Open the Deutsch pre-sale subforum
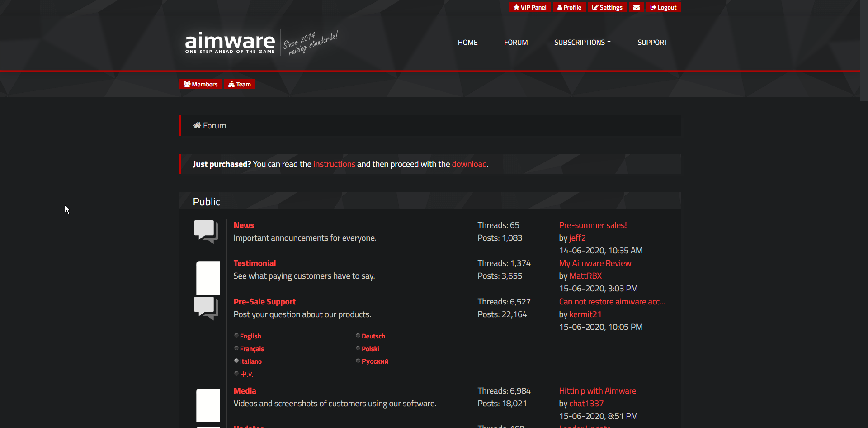This screenshot has height=428, width=868. [373, 336]
